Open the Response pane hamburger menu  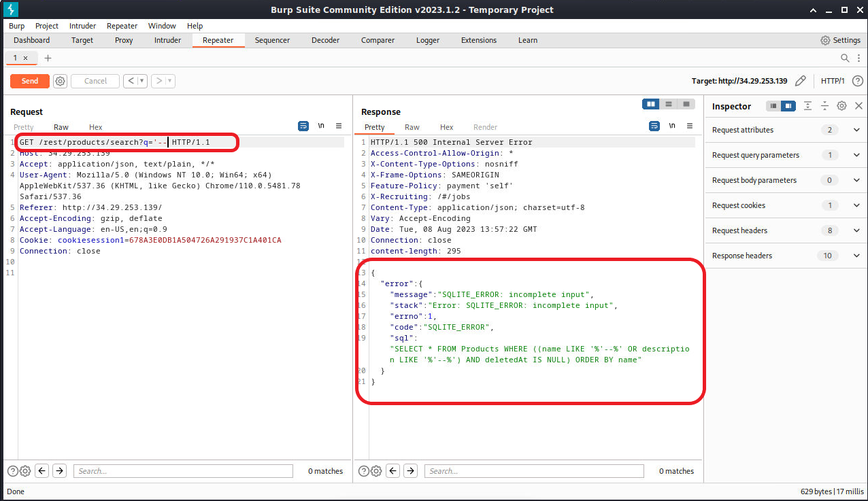690,126
